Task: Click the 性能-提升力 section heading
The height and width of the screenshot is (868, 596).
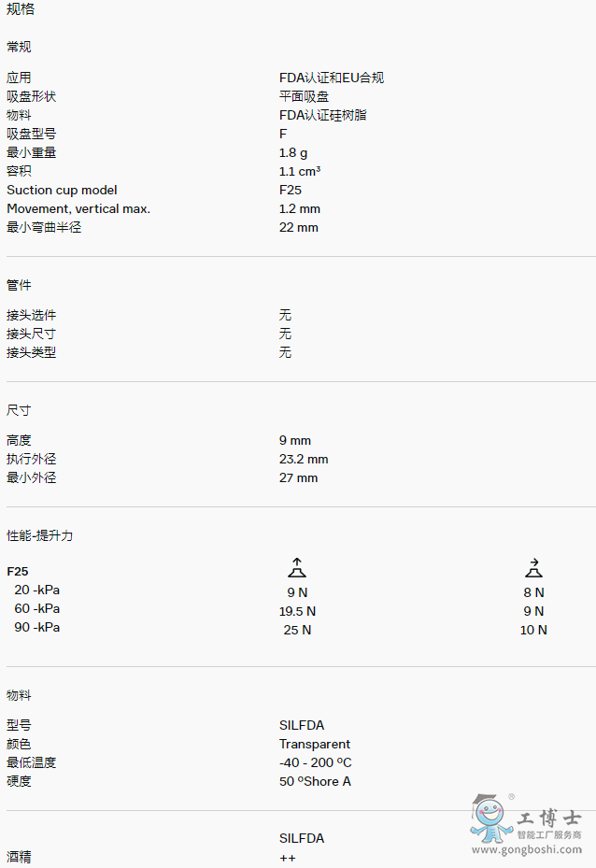Action: click(x=39, y=535)
